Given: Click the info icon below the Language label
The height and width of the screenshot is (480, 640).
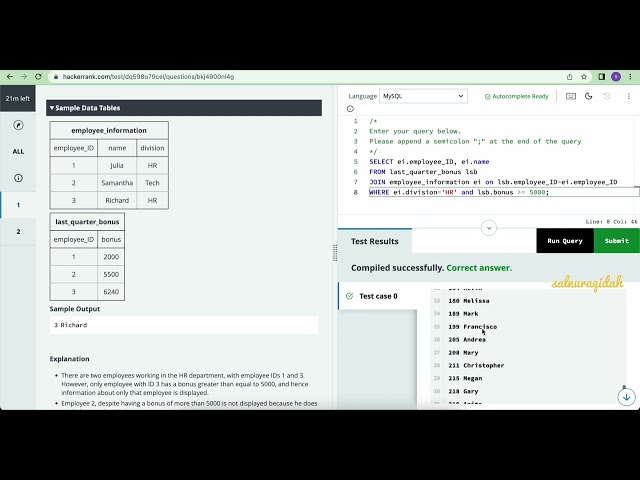Looking at the screenshot, I should (x=350, y=109).
